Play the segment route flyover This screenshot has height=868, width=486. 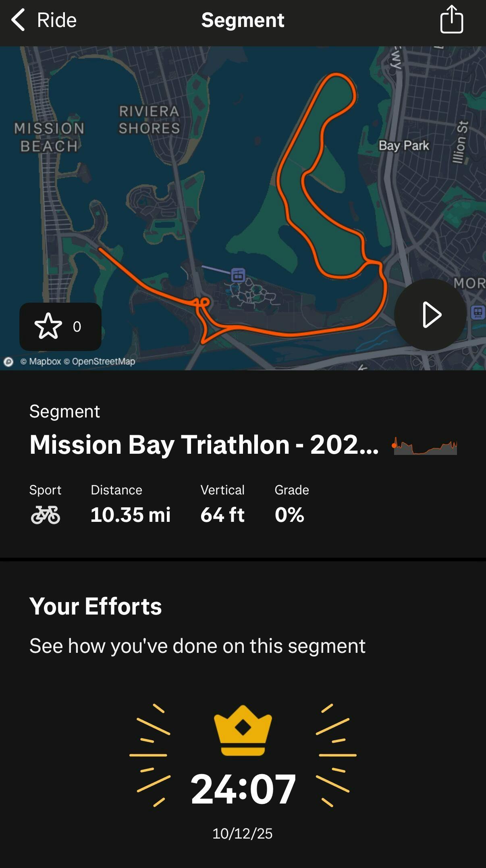pos(430,315)
